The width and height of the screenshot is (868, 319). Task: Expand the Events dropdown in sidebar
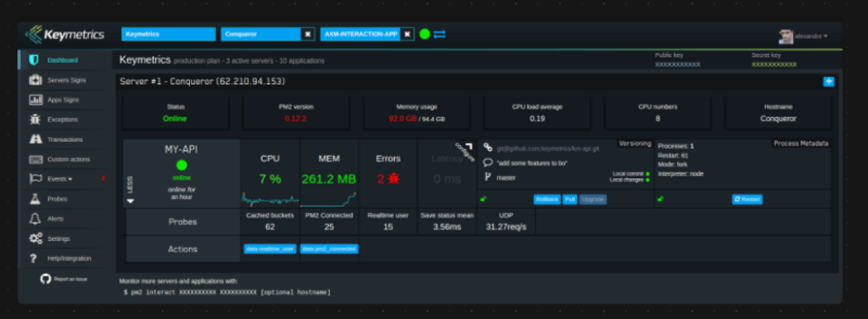[x=65, y=179]
